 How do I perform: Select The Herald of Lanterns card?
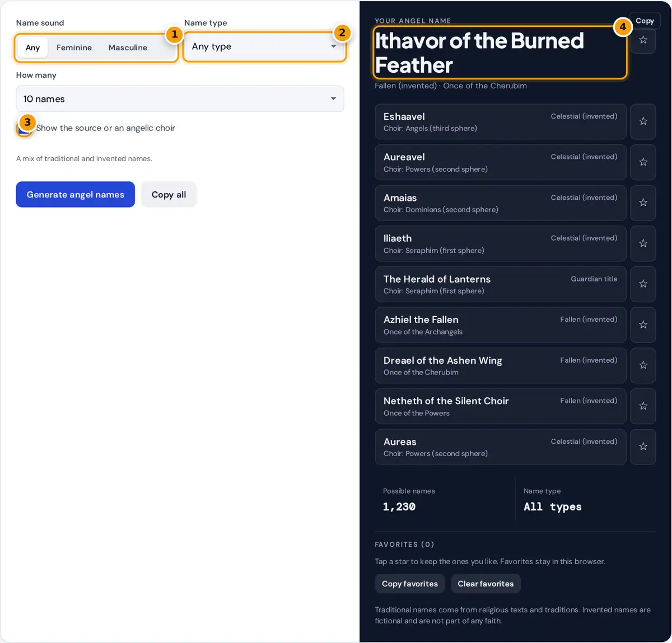pyautogui.click(x=500, y=284)
